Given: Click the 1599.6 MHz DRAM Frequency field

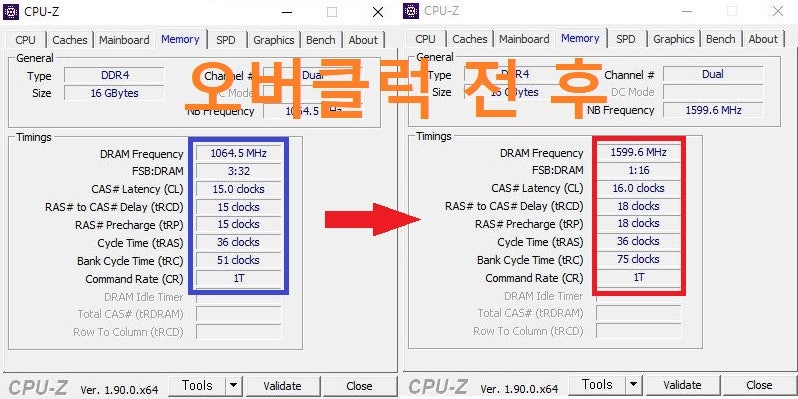Looking at the screenshot, I should coord(638,152).
